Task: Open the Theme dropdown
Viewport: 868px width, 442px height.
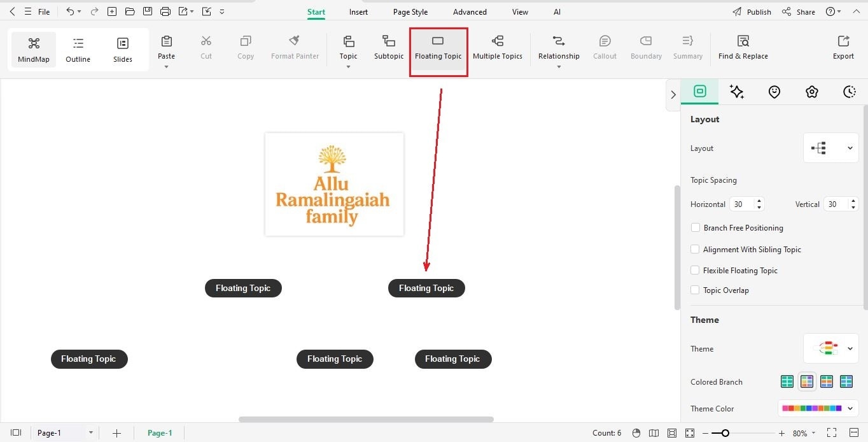Action: tap(831, 348)
